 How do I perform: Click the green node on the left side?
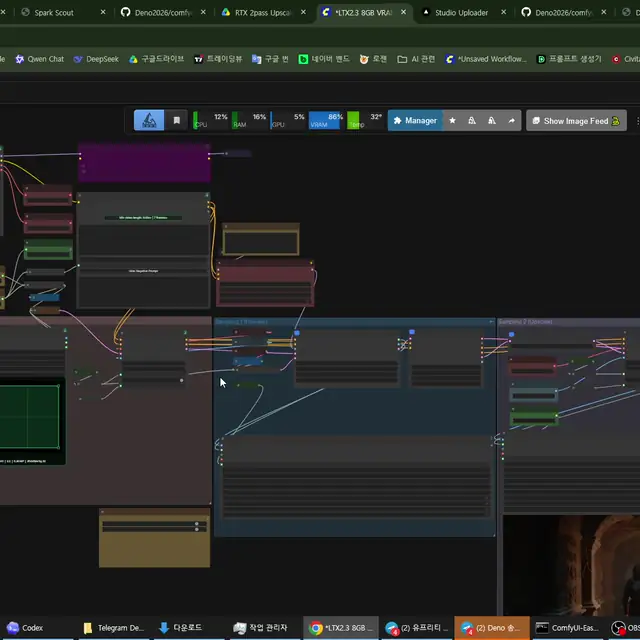click(48, 249)
